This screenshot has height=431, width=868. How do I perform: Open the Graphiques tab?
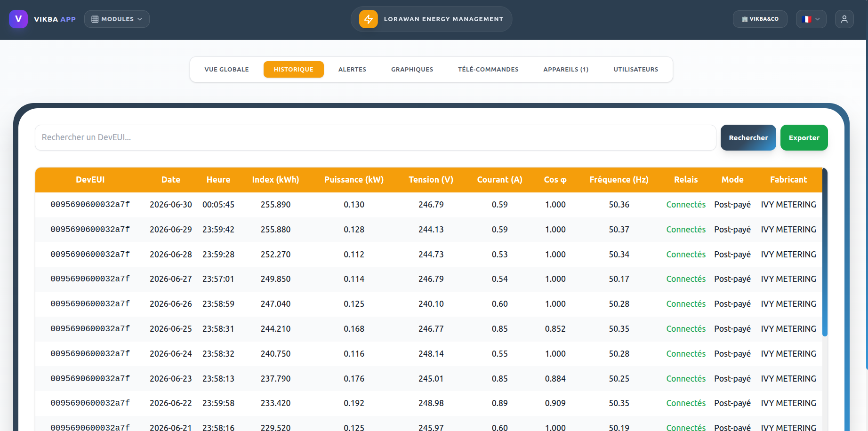pos(412,69)
